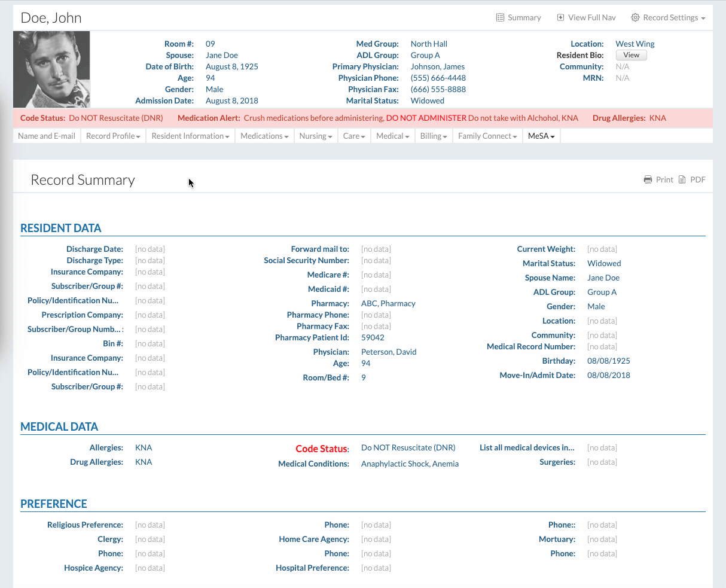The height and width of the screenshot is (588, 726).
Task: Open the Record Profile dropdown menu
Action: point(113,136)
